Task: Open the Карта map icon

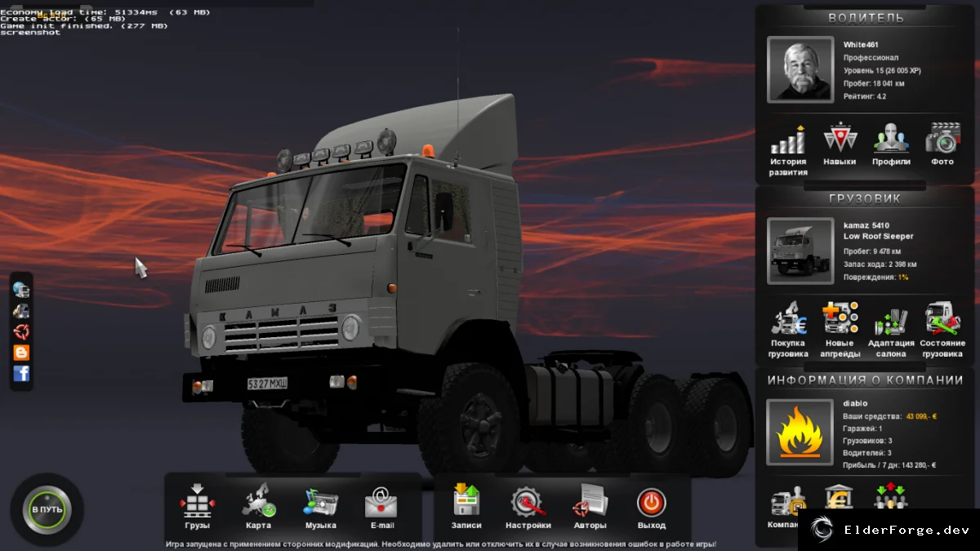Action: 258,500
